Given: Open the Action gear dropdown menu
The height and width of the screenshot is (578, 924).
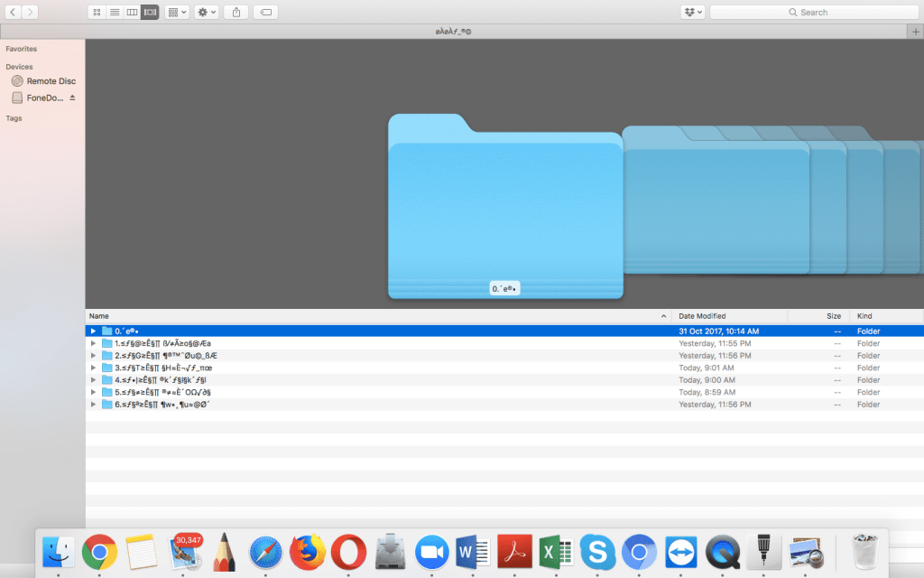Looking at the screenshot, I should coord(206,12).
